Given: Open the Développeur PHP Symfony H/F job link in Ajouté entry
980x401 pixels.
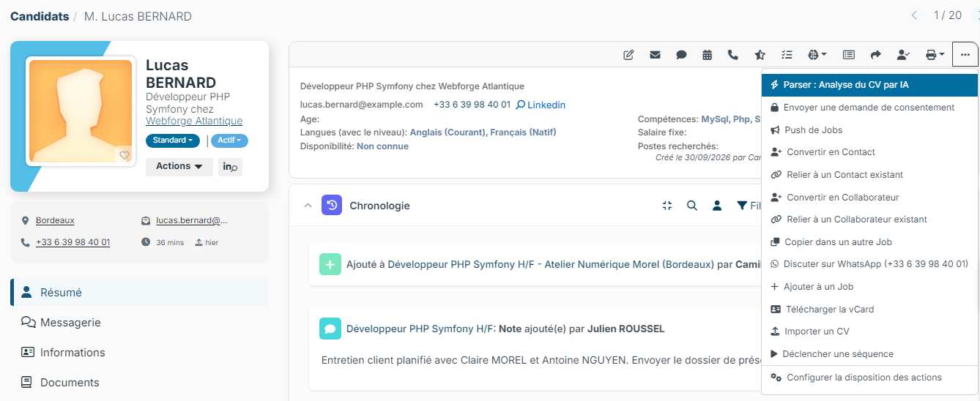Looking at the screenshot, I should click(551, 264).
